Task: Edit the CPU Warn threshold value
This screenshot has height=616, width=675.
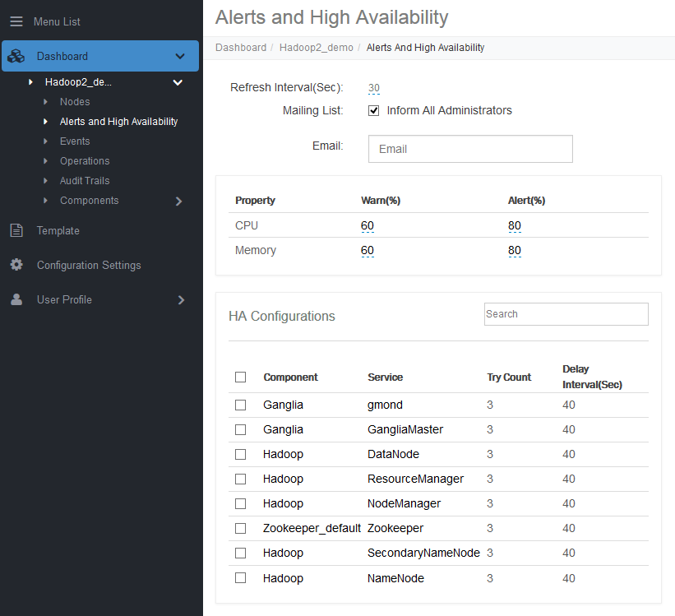Action: 368,226
